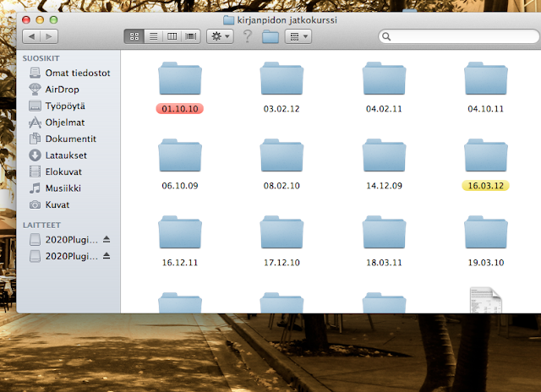Select the red-labeled 01.10.10 folder
541x392 pixels.
click(x=180, y=88)
